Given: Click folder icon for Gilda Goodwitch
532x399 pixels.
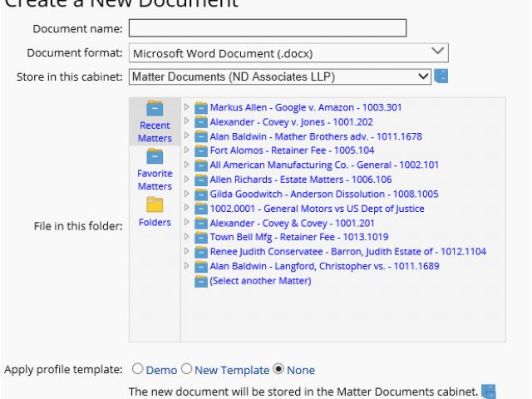Looking at the screenshot, I should pos(201,195).
